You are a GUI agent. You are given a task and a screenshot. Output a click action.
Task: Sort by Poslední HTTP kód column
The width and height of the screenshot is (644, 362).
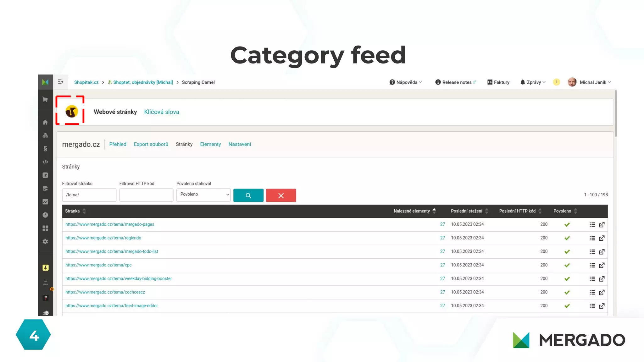pyautogui.click(x=520, y=211)
